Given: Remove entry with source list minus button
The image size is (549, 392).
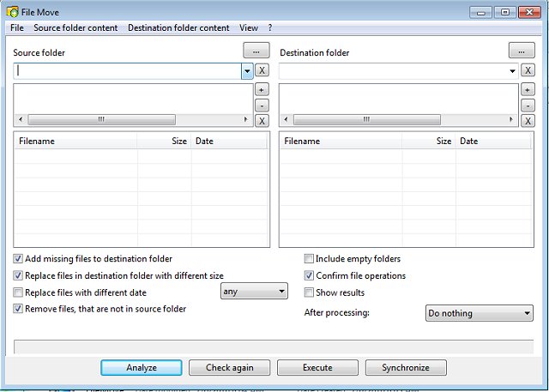Looking at the screenshot, I should (262, 106).
